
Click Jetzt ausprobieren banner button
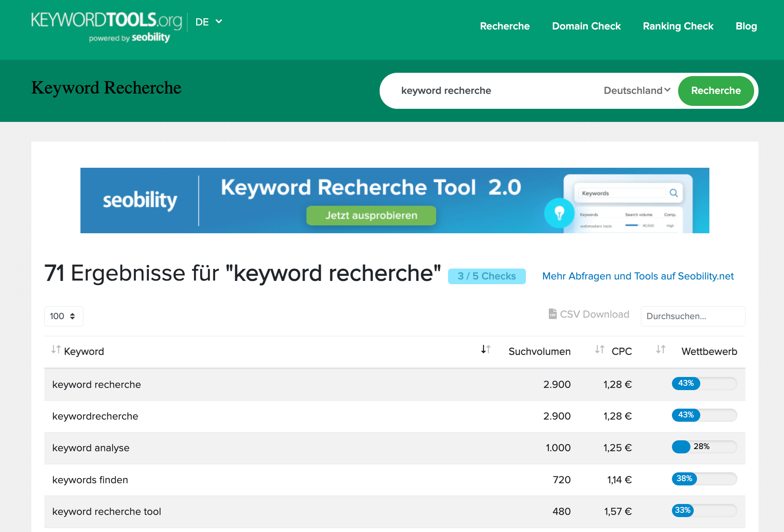(371, 215)
